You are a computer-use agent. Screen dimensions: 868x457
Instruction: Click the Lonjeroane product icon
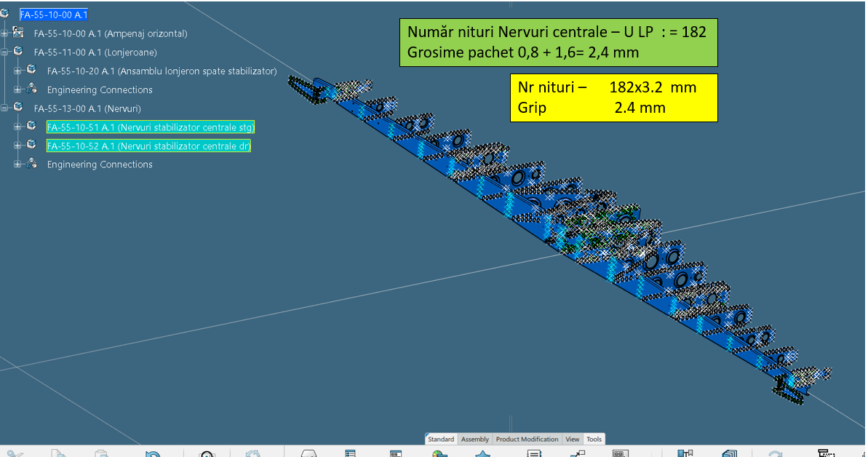tap(19, 52)
